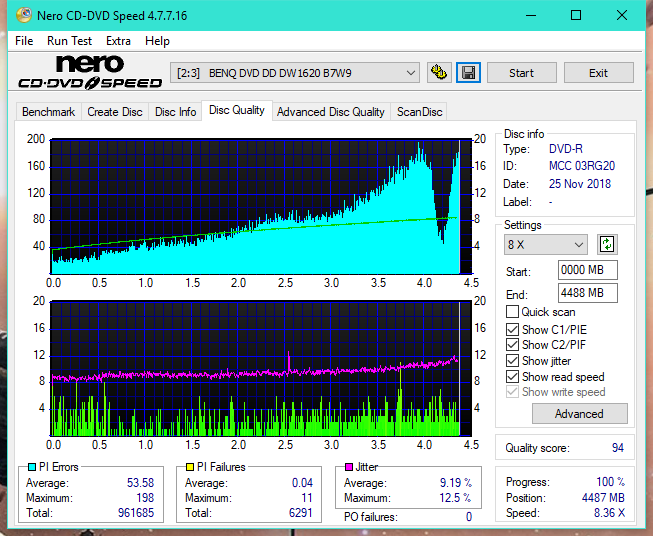Toggle the Quick scan checkbox
The width and height of the screenshot is (653, 536).
coord(512,312)
